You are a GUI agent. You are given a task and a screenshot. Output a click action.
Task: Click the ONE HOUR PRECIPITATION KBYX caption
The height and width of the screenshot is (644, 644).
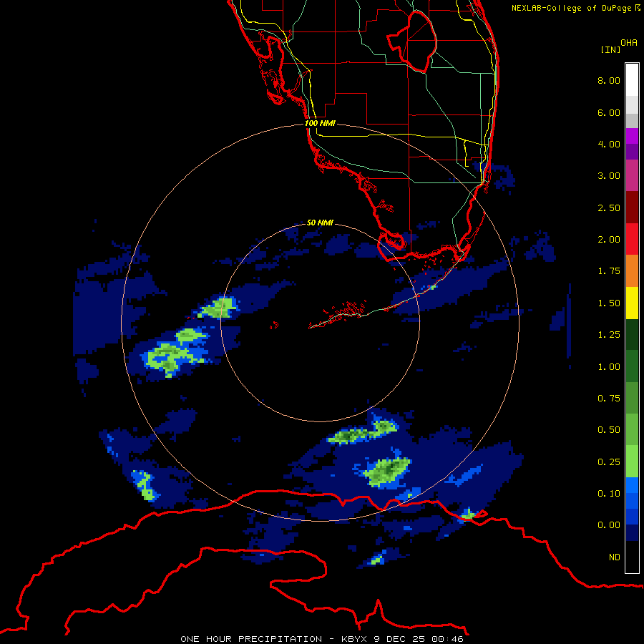[x=322, y=639]
